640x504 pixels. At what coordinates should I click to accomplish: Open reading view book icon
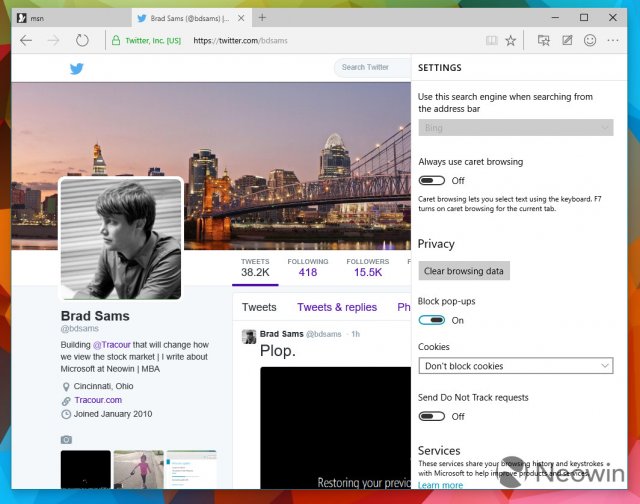492,40
